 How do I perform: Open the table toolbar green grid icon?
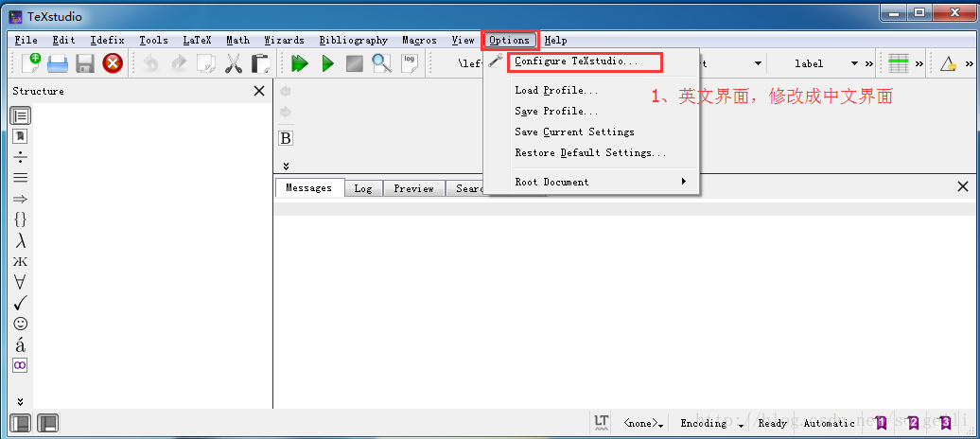click(898, 63)
